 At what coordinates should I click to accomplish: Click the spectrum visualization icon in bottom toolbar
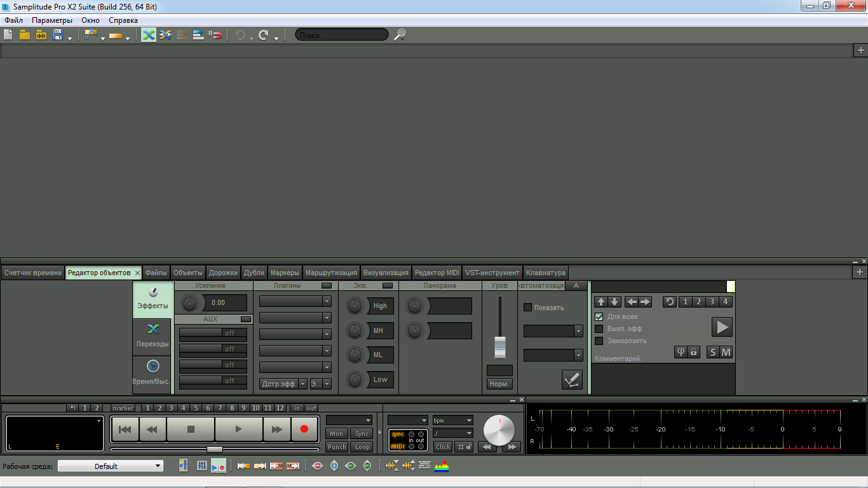point(442,466)
